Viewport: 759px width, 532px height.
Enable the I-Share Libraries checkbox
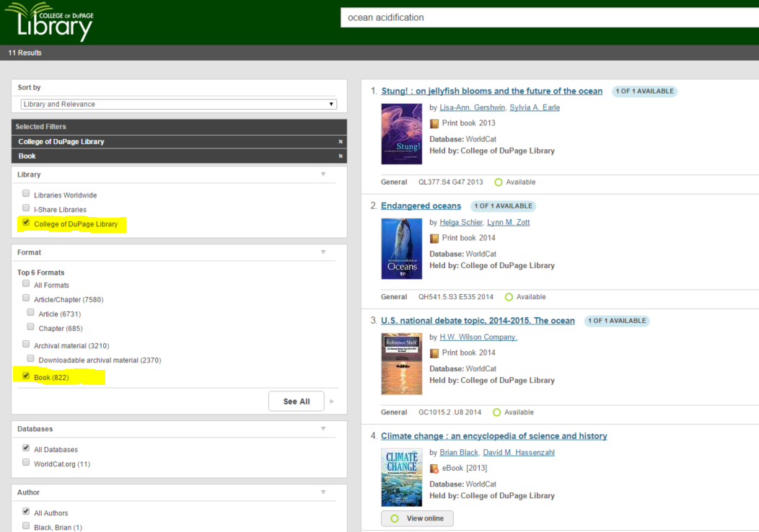coord(26,208)
